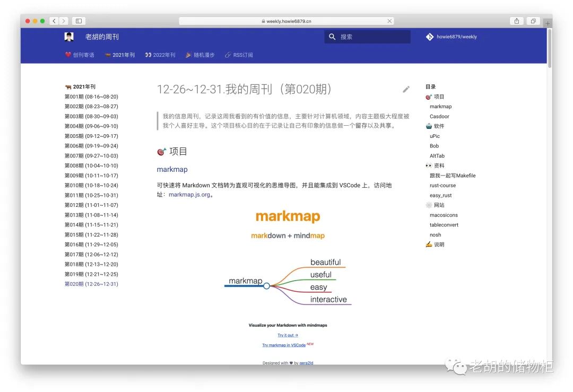573x392 pixels.
Task: Open issue 第013期 (11-08~11-14)
Action: pos(91,215)
